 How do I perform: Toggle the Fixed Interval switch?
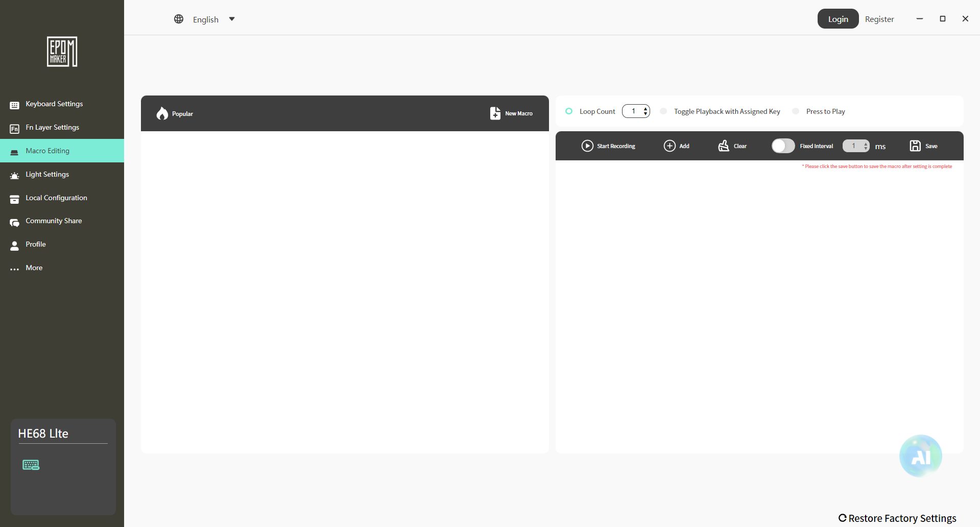point(783,146)
